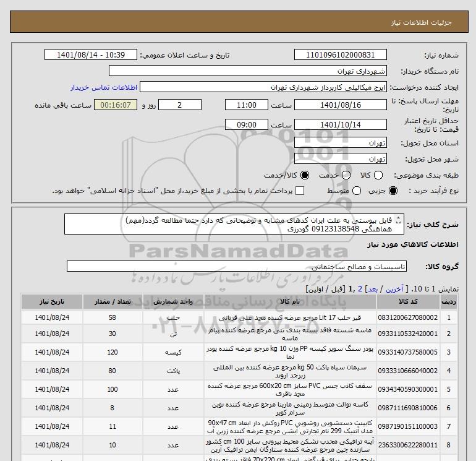This screenshot has width=476, height=461.
Task: Select the متوسط purchase type radio
Action: [x=357, y=191]
